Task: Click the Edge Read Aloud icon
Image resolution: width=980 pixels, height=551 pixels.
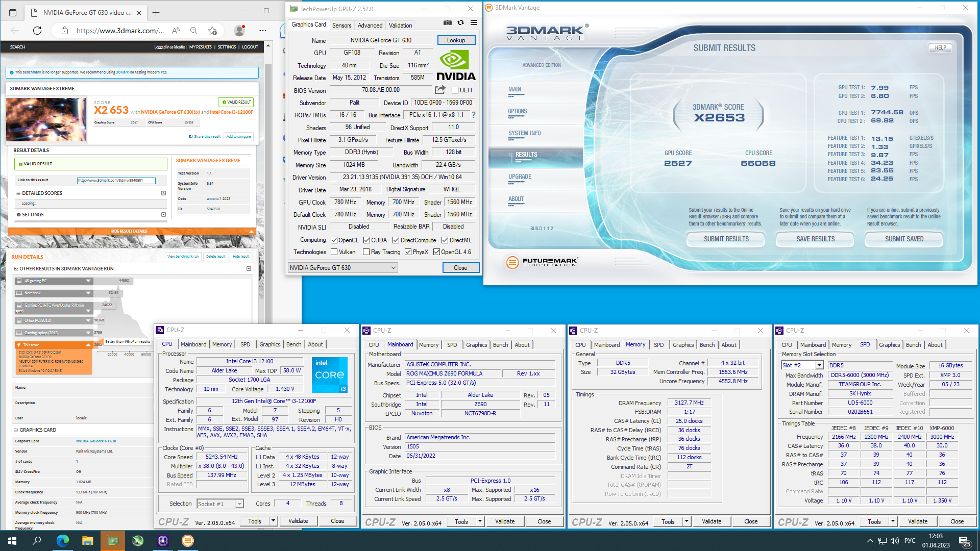Action: point(176,31)
